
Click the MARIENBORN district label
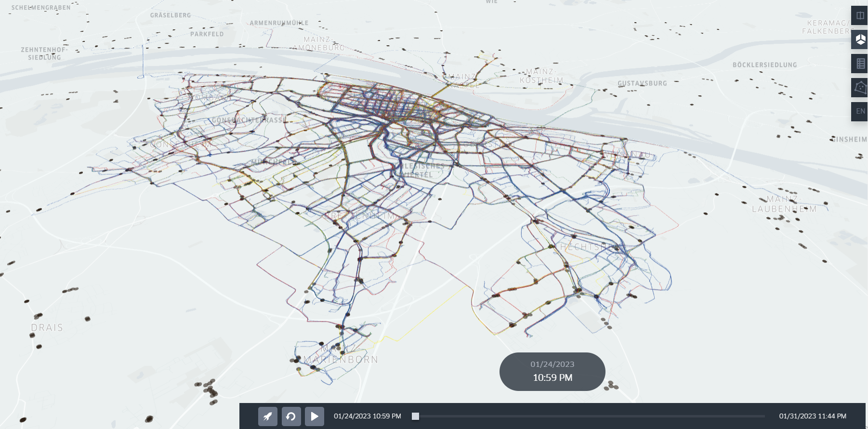(341, 360)
